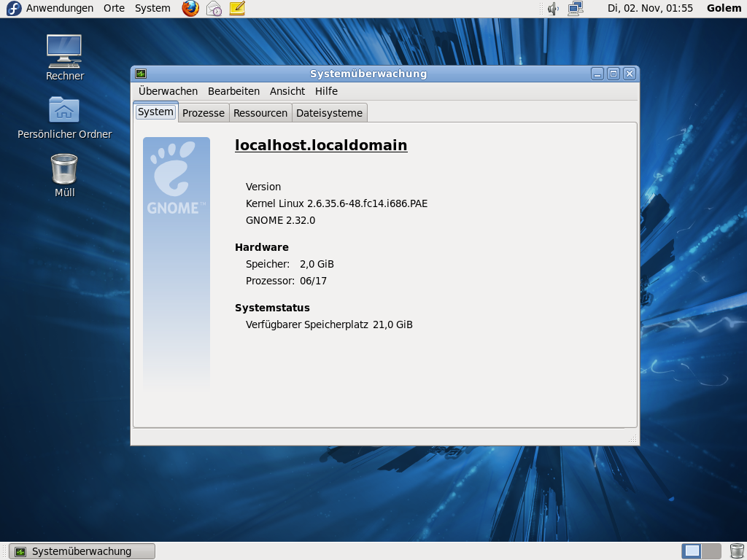Click the Systemüberwachung titlebar icon
This screenshot has width=747, height=560.
(140, 73)
